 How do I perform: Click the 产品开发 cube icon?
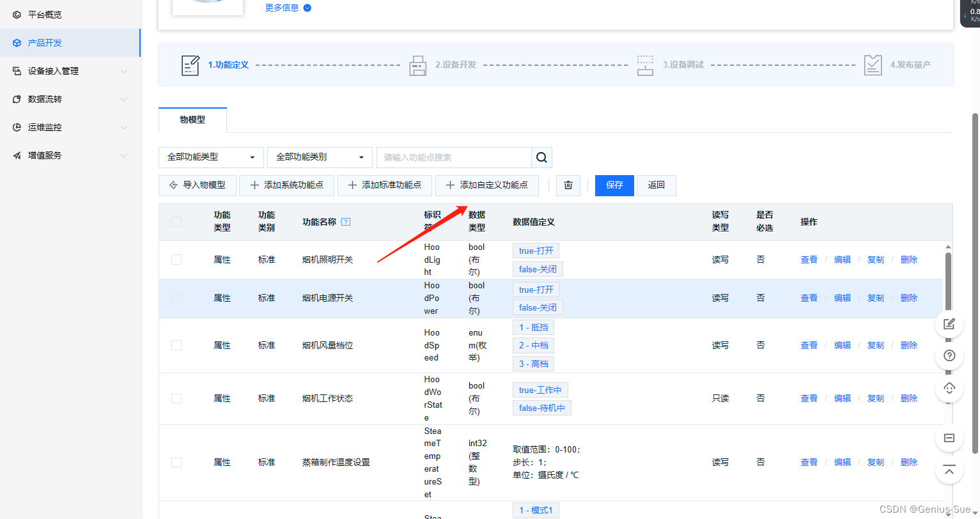tap(17, 43)
